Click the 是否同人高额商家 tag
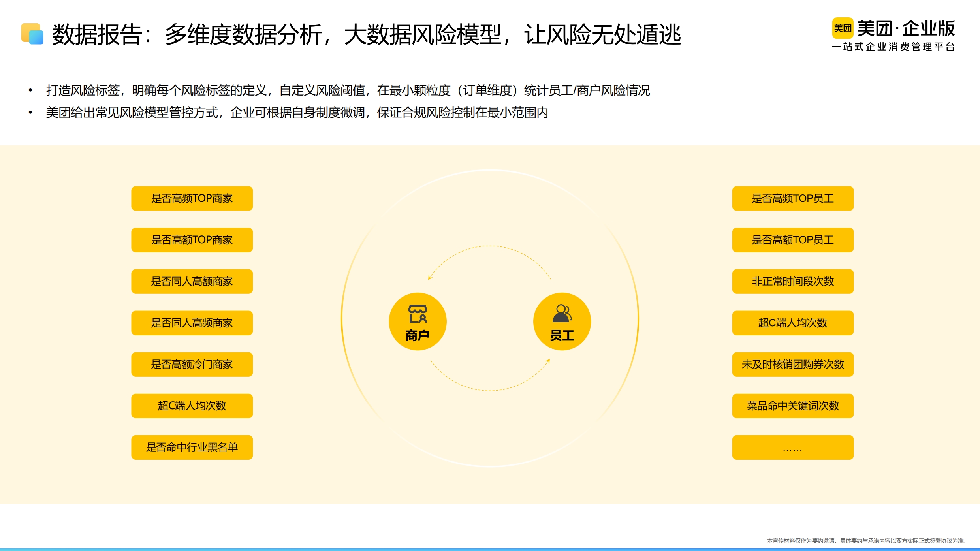The height and width of the screenshot is (551, 980). tap(192, 281)
